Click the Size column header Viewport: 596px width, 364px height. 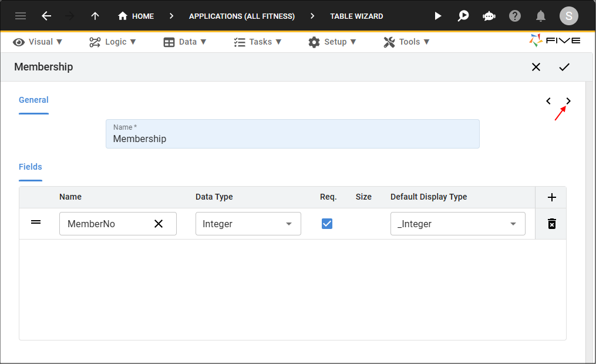363,197
